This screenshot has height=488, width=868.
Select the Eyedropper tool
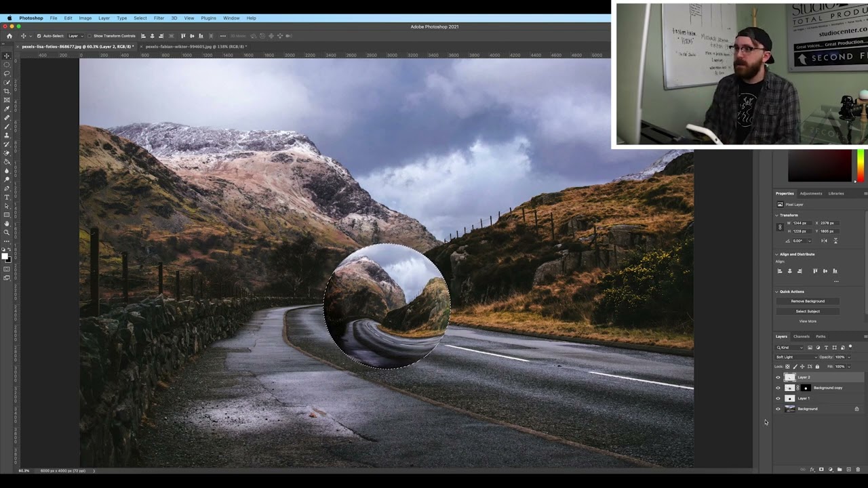[x=7, y=108]
